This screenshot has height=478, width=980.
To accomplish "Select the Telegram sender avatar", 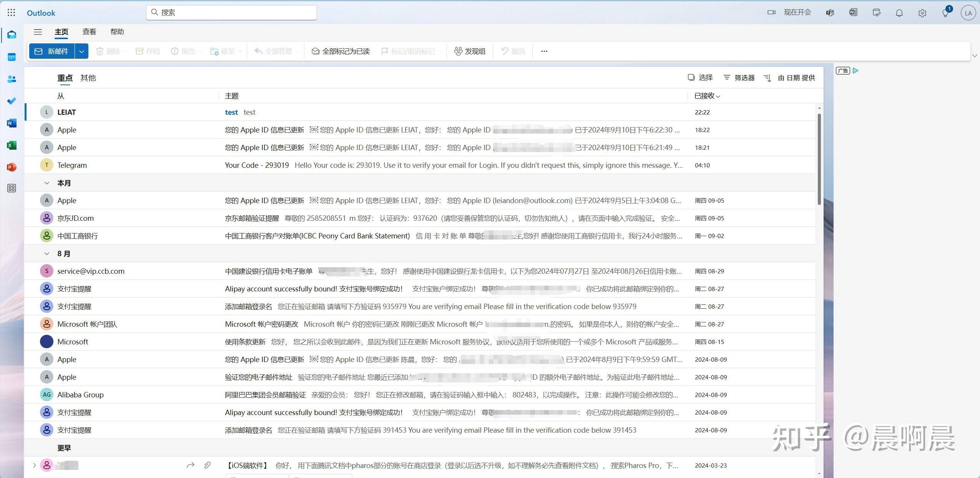I will click(x=47, y=165).
